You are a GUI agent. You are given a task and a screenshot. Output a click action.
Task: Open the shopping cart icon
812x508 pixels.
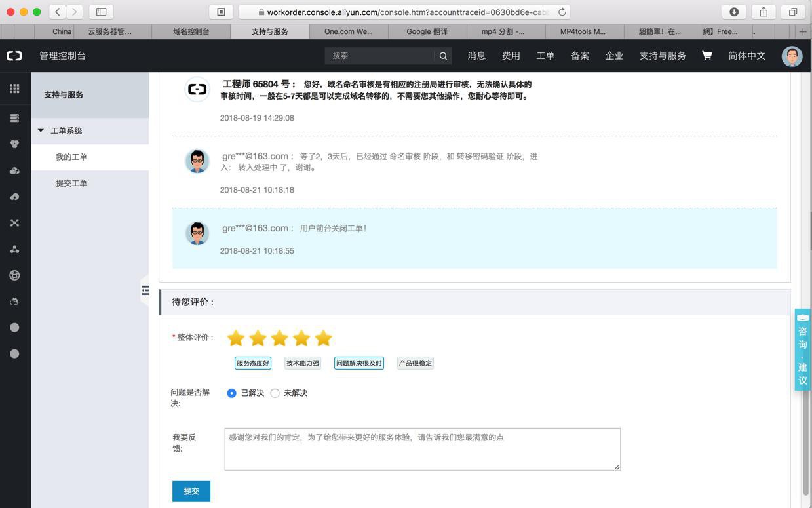(707, 56)
